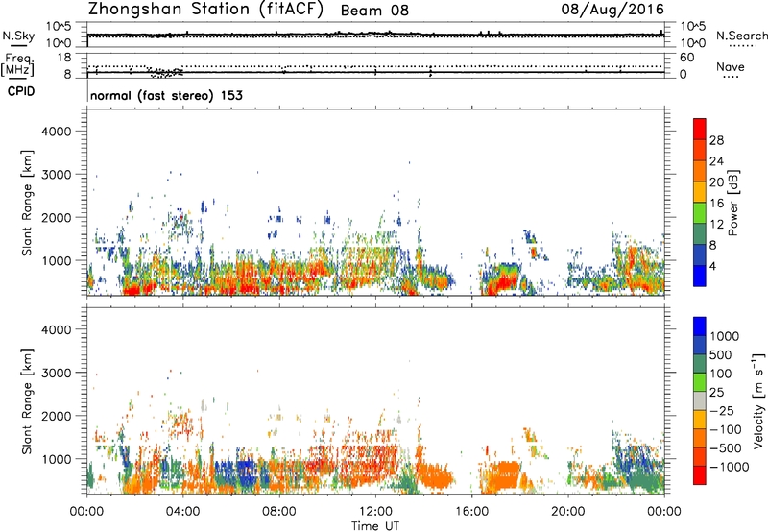Screen dimensions: 768x532
Task: Select the "4000" tick of the power panel
Action: (x=57, y=132)
